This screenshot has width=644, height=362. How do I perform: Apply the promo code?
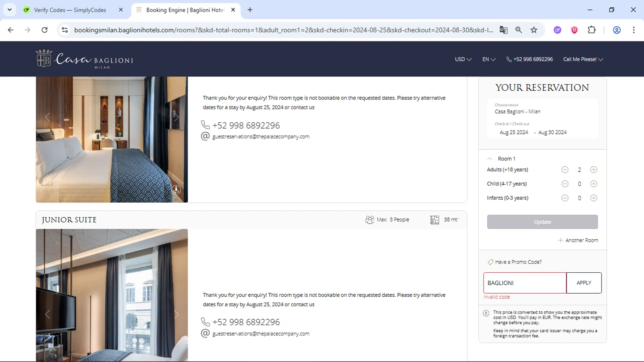(x=584, y=283)
